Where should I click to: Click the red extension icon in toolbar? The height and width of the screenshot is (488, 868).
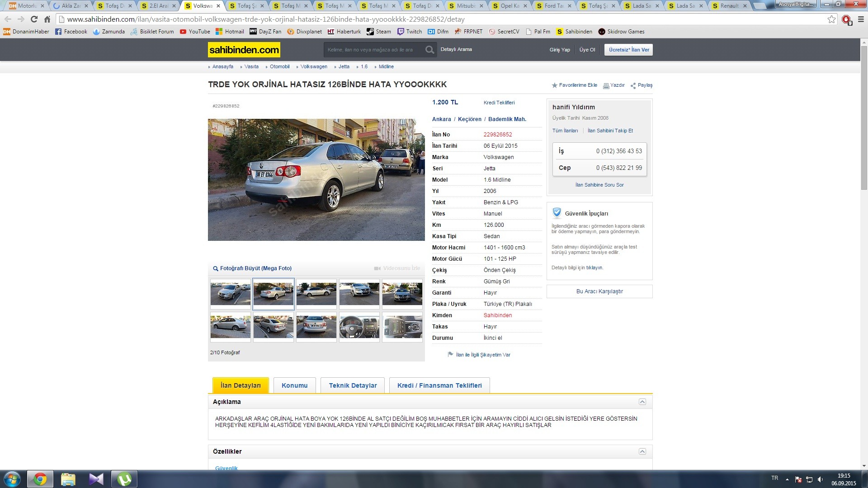pyautogui.click(x=846, y=19)
